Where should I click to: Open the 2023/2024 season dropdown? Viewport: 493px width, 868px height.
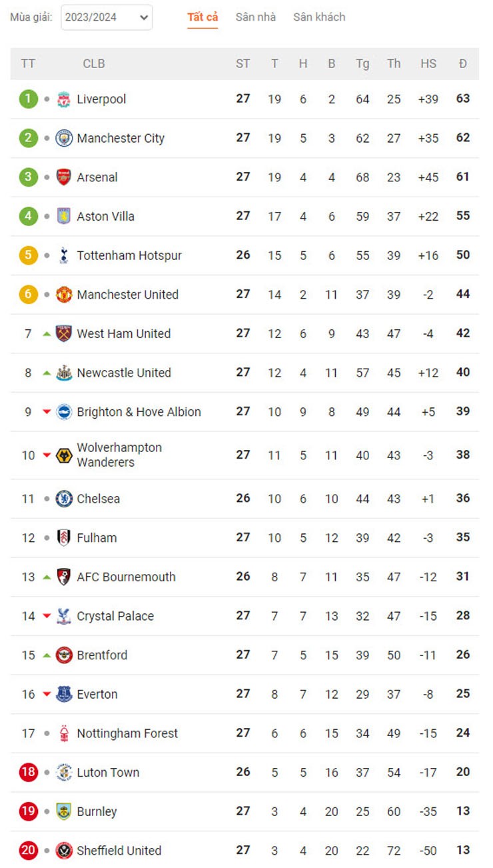[107, 18]
